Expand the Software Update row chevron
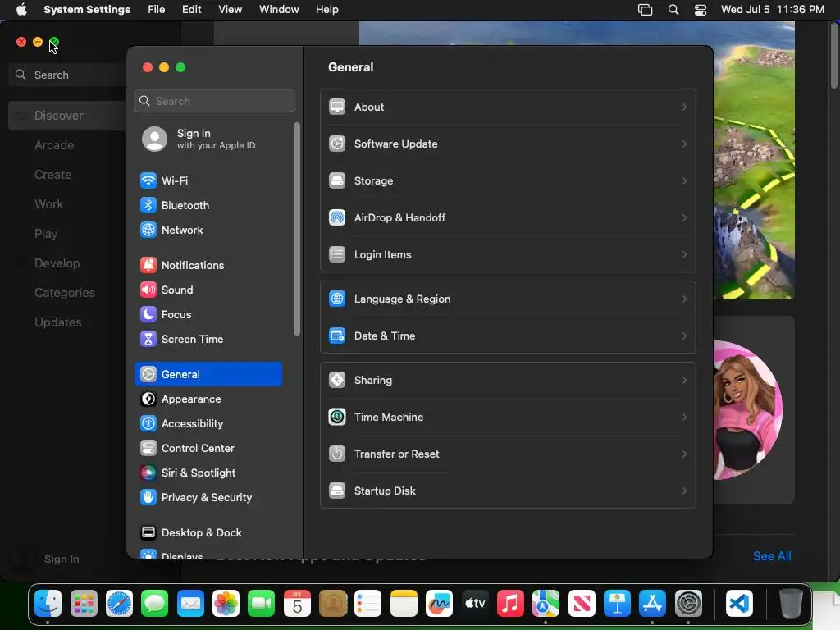The height and width of the screenshot is (630, 840). click(684, 144)
